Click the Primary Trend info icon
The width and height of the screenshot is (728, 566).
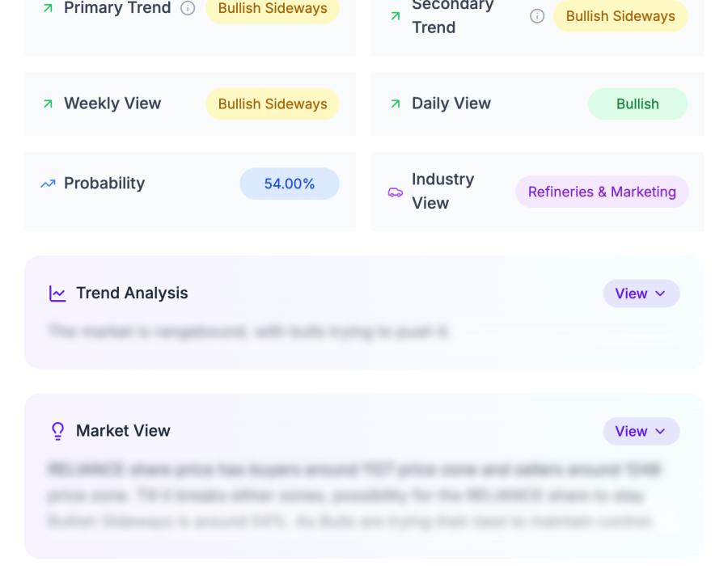[188, 8]
